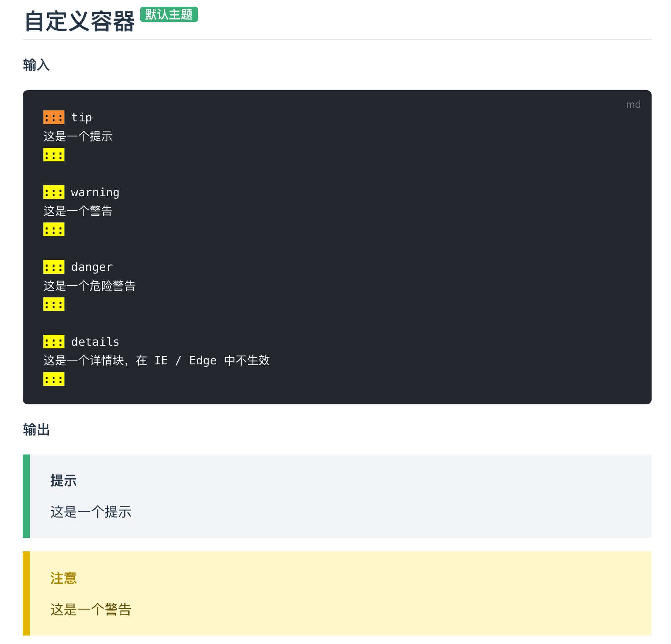Click the orange ::: marker before tip

[x=54, y=117]
